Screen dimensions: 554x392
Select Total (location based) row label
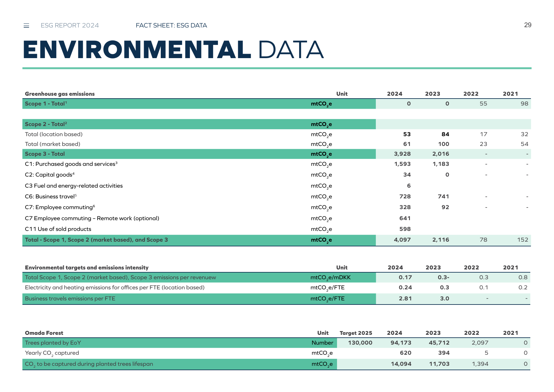pos(54,134)
